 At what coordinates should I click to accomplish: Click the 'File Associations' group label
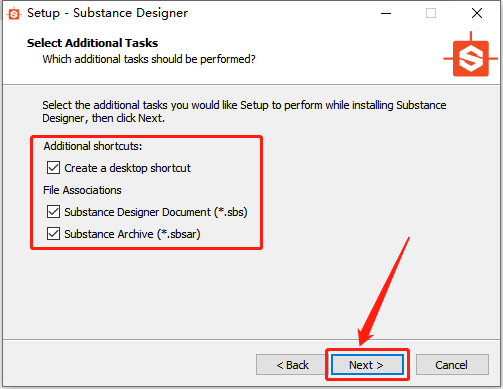tap(82, 190)
